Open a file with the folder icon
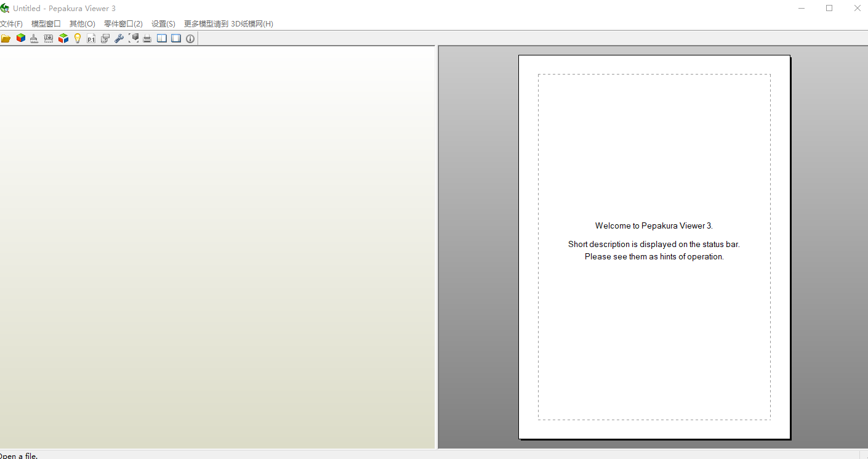This screenshot has width=868, height=459. 6,38
